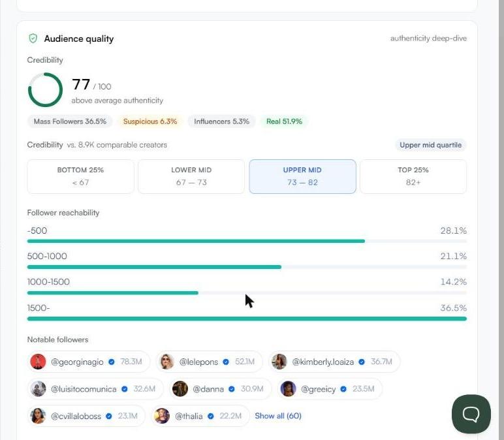The height and width of the screenshot is (440, 504).
Task: Click the Upper mid quartile badge
Action: pyautogui.click(x=430, y=145)
